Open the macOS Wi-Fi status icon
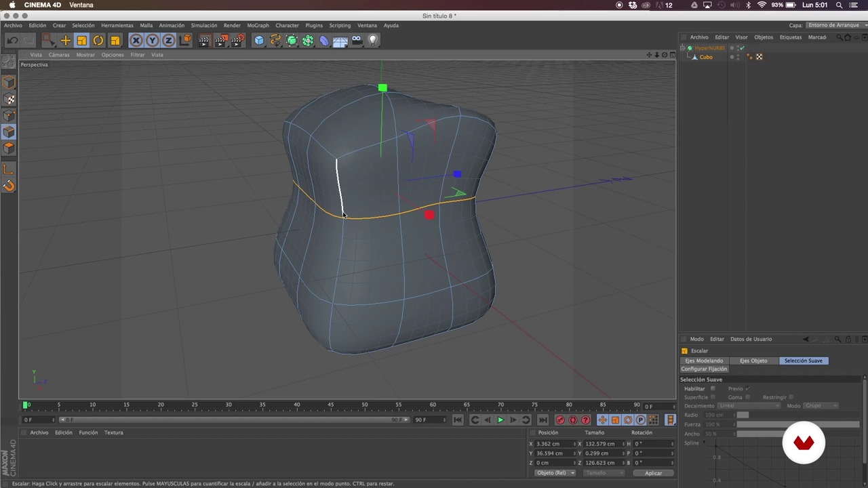Viewport: 868px width, 488px height. [x=762, y=5]
